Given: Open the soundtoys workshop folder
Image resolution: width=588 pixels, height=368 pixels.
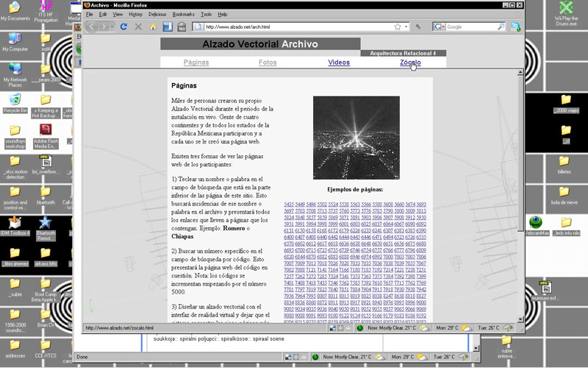Looking at the screenshot, I should [x=15, y=137].
